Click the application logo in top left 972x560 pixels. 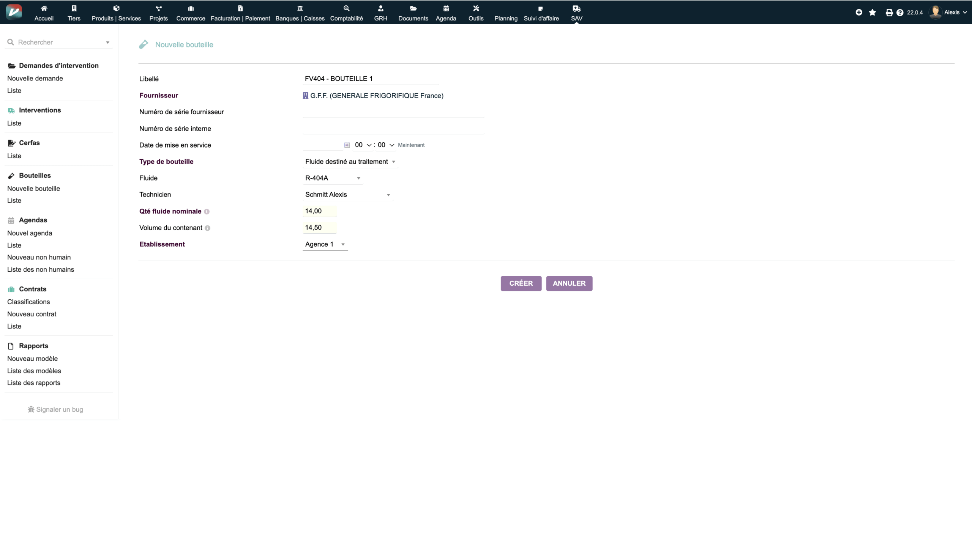tap(14, 11)
